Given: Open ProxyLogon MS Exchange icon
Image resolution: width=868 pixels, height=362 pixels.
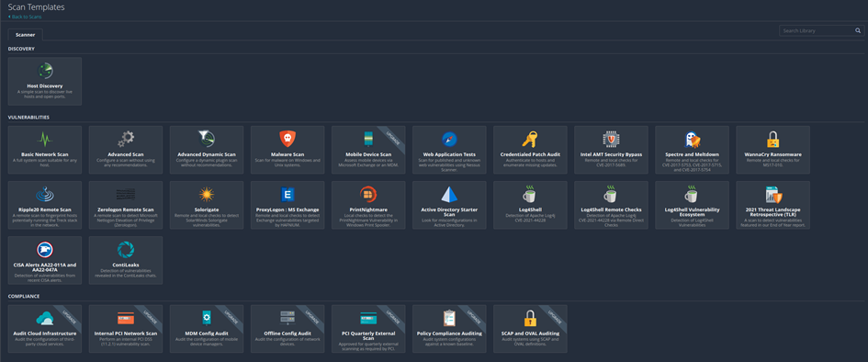Looking at the screenshot, I should (287, 194).
